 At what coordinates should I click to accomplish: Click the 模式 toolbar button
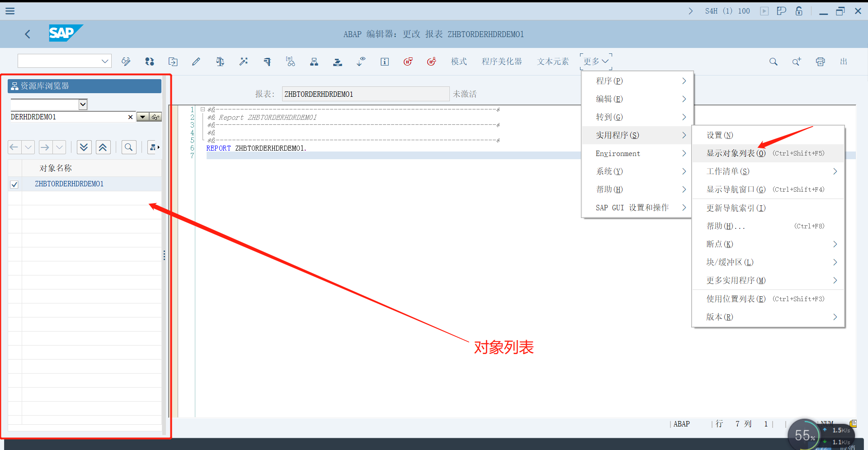459,62
